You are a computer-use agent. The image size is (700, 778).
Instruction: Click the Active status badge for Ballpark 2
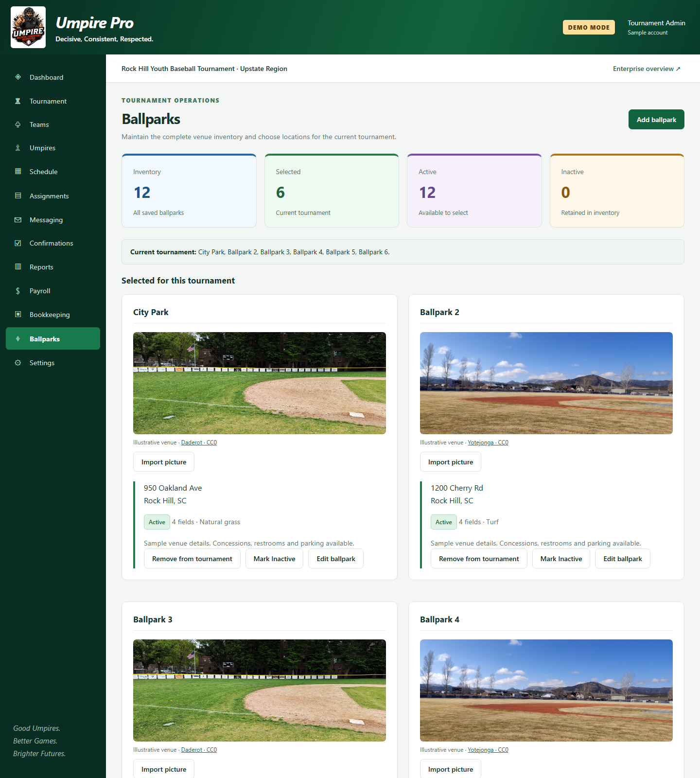(444, 522)
